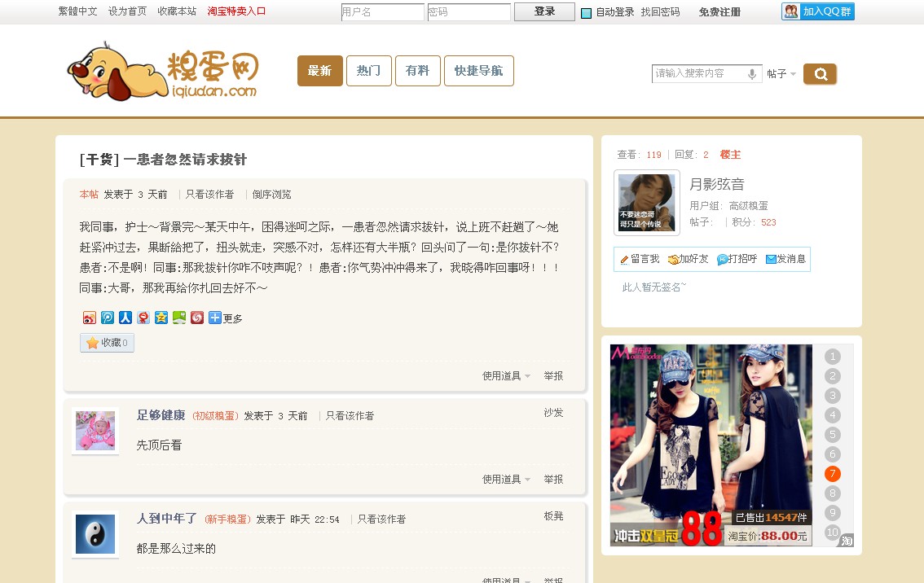
Task: Open 快捷导航 quick navigation menu
Action: pyautogui.click(x=479, y=71)
